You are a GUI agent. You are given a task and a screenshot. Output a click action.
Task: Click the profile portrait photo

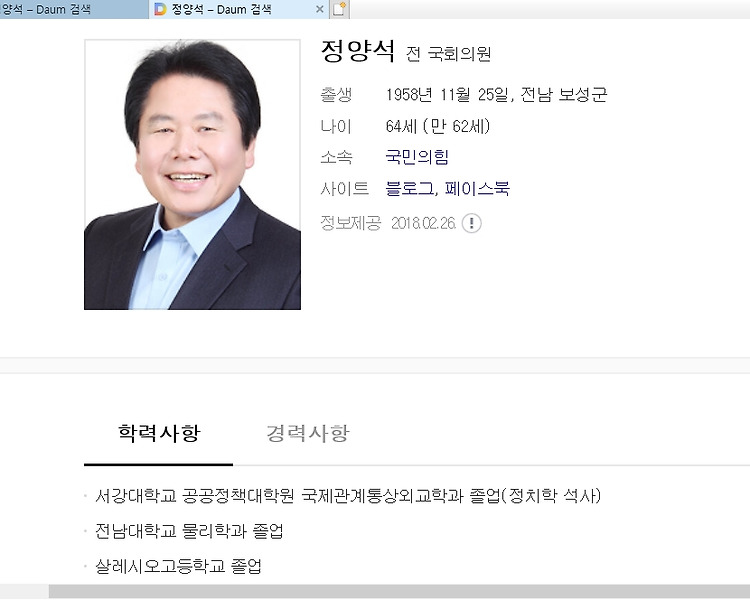point(192,175)
